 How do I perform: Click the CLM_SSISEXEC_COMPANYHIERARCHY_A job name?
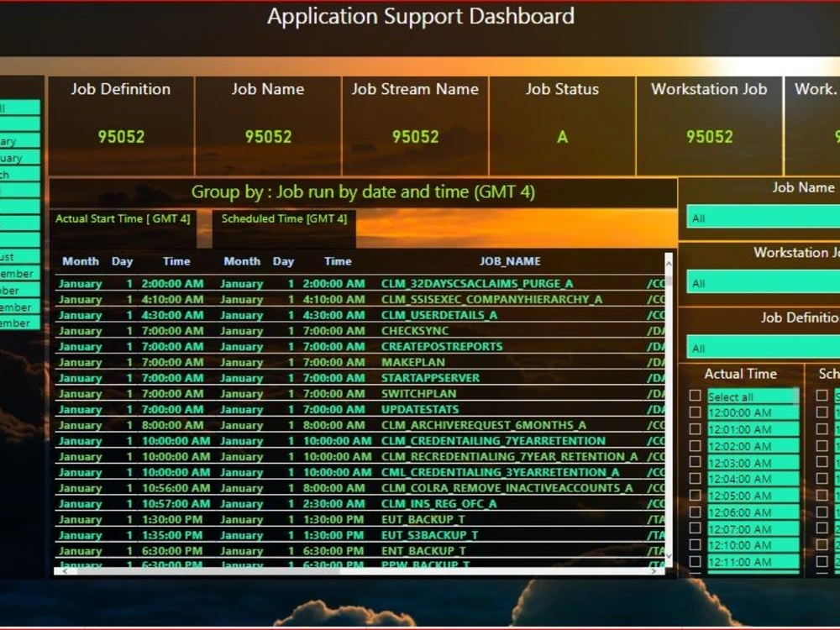[x=491, y=299]
